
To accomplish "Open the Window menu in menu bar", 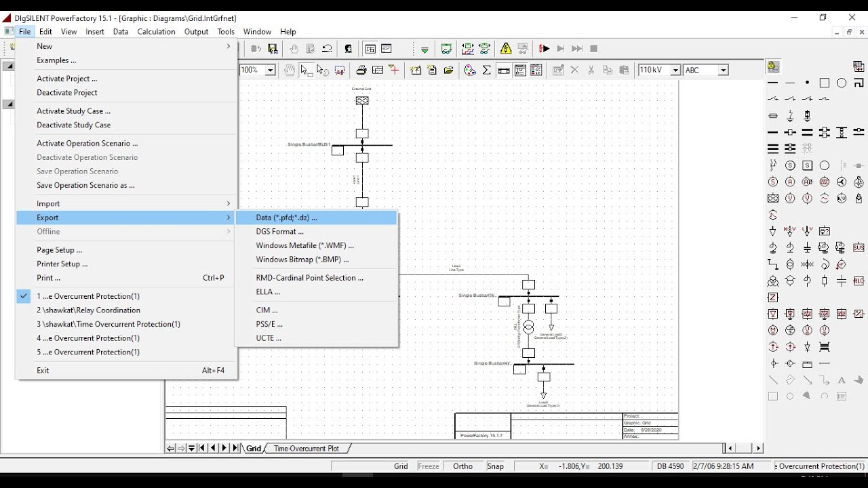I will pyautogui.click(x=257, y=32).
